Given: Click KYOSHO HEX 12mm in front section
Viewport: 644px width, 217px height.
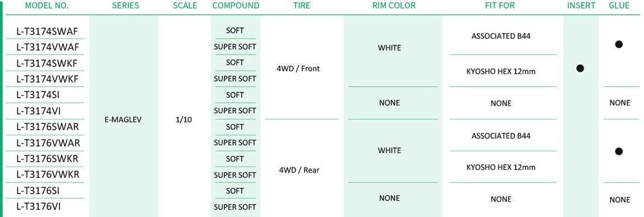Looking at the screenshot, I should [x=501, y=72].
